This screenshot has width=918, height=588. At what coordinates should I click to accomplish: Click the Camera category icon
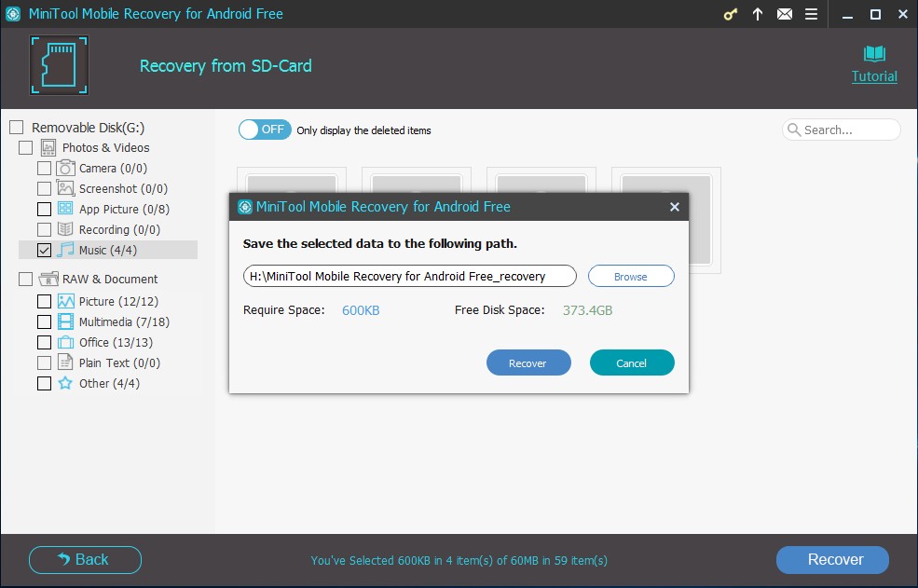pos(65,168)
